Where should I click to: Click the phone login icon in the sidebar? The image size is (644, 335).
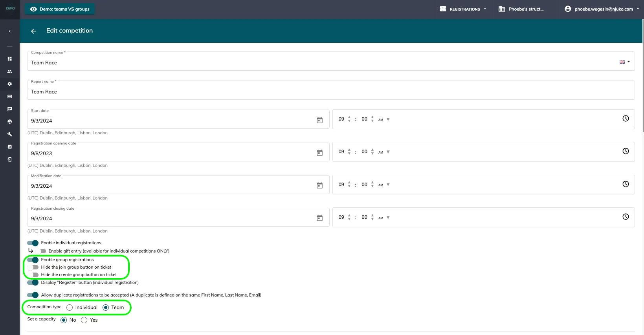pos(10,159)
